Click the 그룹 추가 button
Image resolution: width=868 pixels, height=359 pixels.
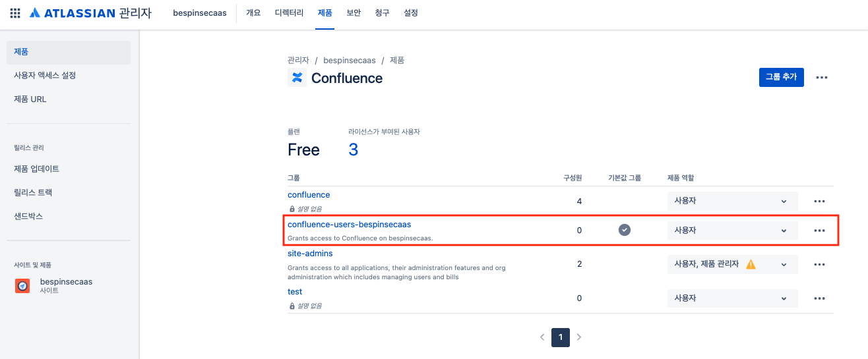(x=781, y=77)
